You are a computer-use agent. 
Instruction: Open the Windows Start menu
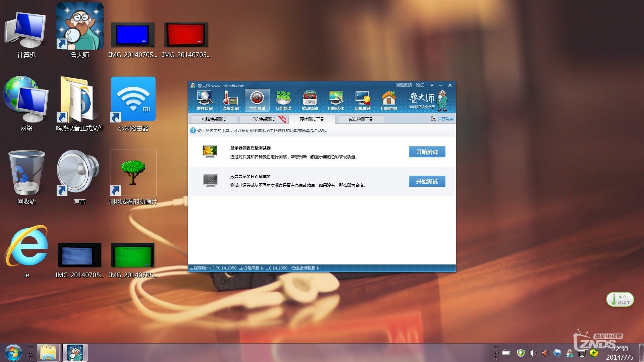click(x=13, y=353)
